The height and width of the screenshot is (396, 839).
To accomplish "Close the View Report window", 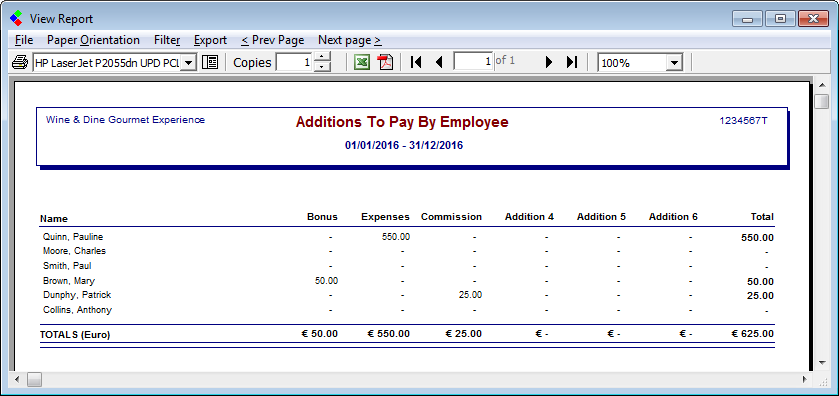I will (x=813, y=19).
